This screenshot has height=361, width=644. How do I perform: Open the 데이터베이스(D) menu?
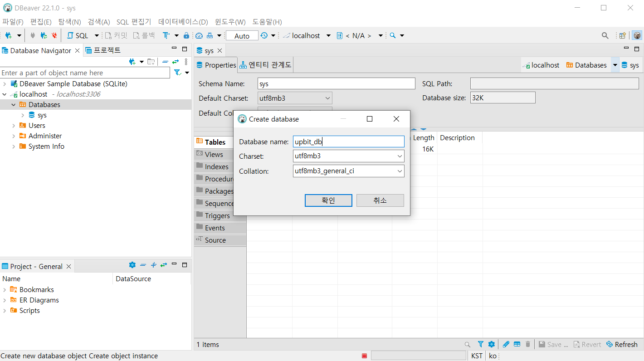click(x=183, y=22)
